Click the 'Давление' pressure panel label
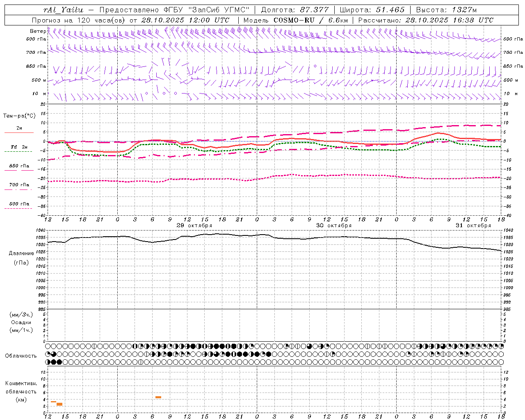This screenshot has width=525, height=420. (21, 253)
